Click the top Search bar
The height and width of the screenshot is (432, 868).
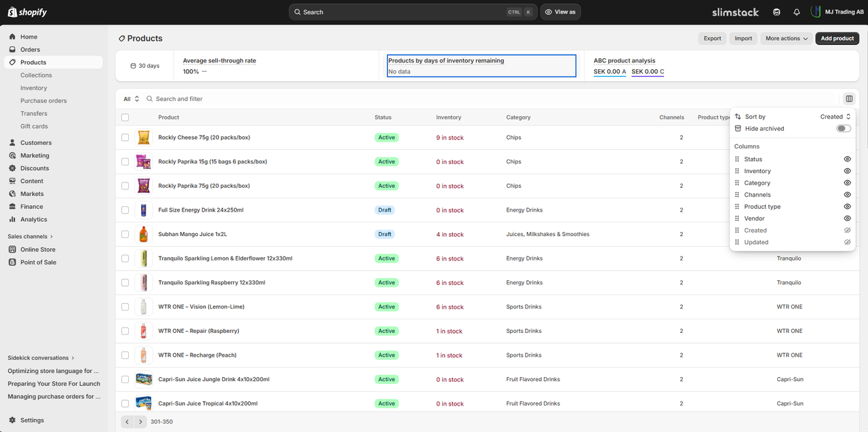[x=413, y=12]
